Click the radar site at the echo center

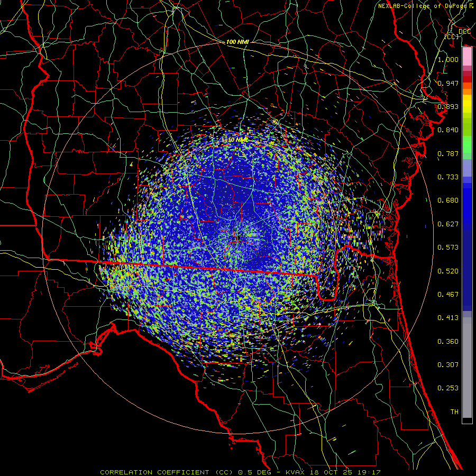pyautogui.click(x=238, y=237)
